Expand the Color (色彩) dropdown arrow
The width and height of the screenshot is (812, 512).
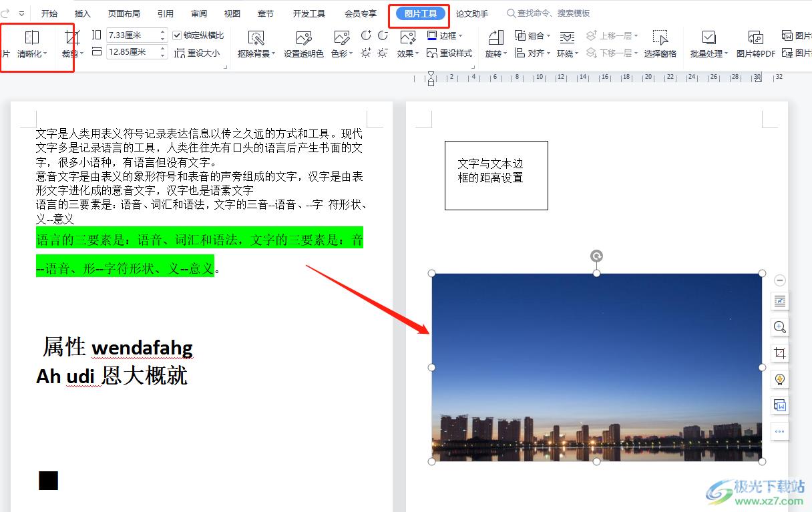351,54
